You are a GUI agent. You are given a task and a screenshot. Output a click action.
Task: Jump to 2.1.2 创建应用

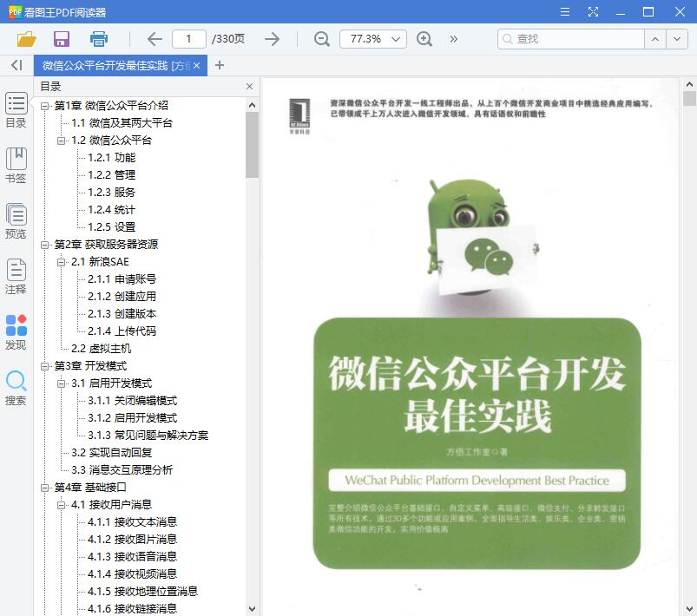point(122,297)
